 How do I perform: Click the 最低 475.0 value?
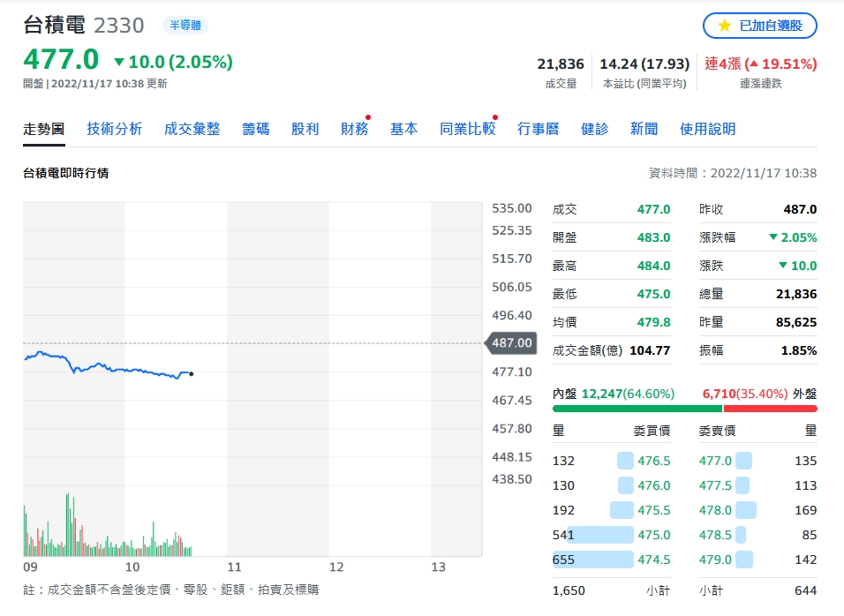(x=654, y=294)
